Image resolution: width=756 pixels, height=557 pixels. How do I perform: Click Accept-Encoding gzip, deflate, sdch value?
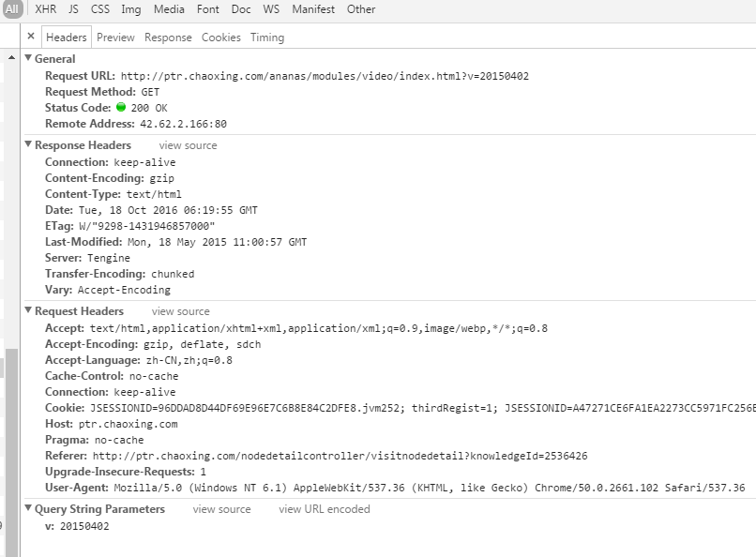click(x=202, y=344)
